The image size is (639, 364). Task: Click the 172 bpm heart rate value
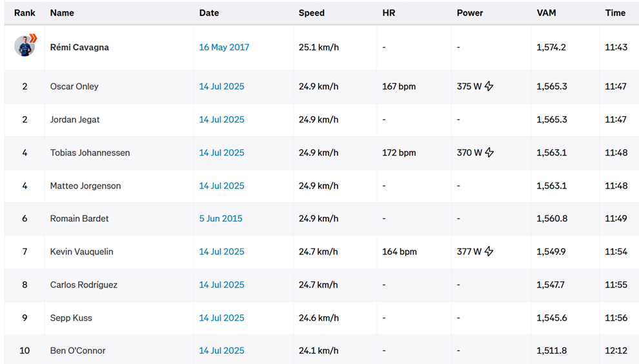click(x=399, y=152)
